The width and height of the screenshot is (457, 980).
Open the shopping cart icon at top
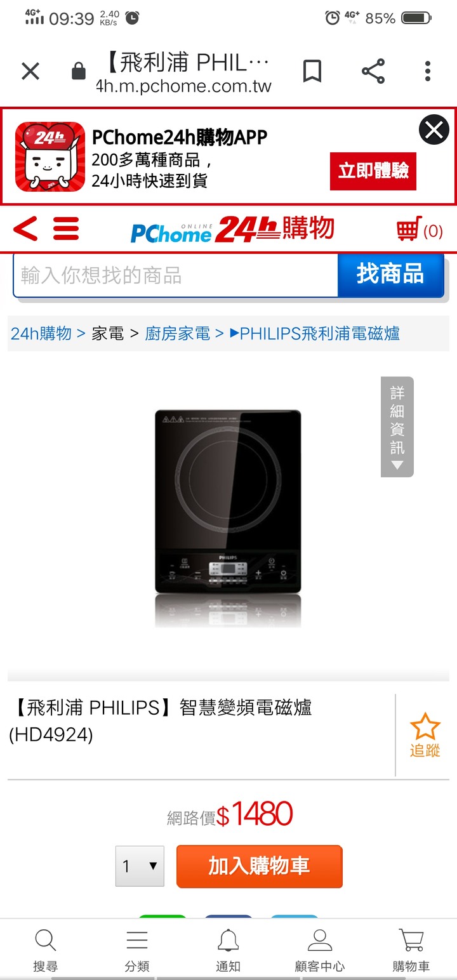tap(420, 229)
